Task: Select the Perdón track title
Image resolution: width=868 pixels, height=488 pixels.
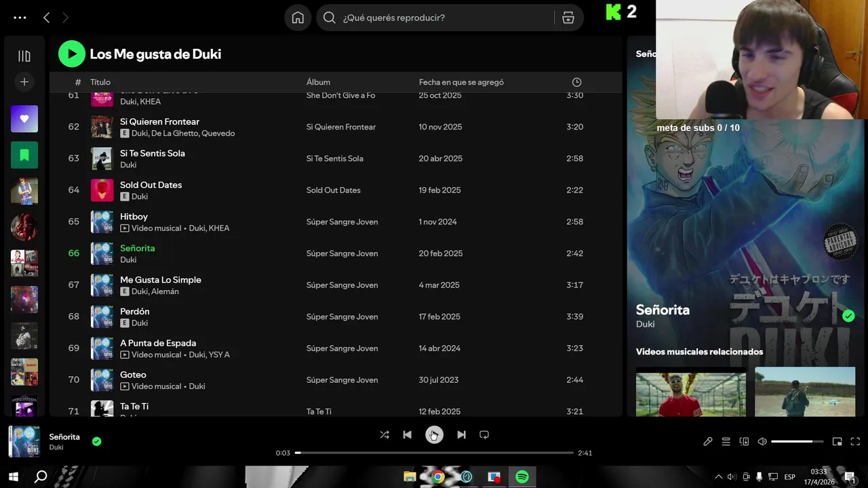Action: tap(135, 312)
